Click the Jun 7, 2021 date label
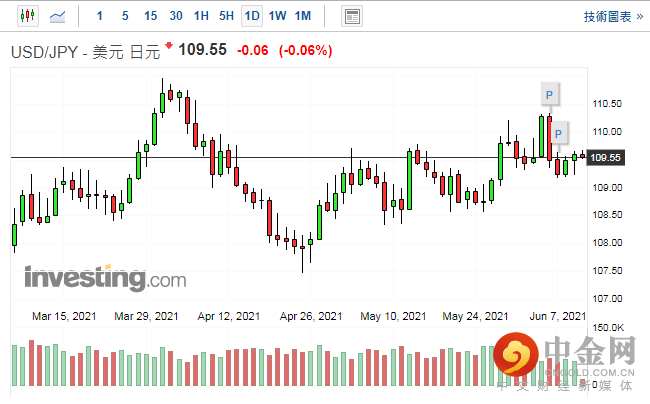The image size is (650, 404). coord(558,316)
